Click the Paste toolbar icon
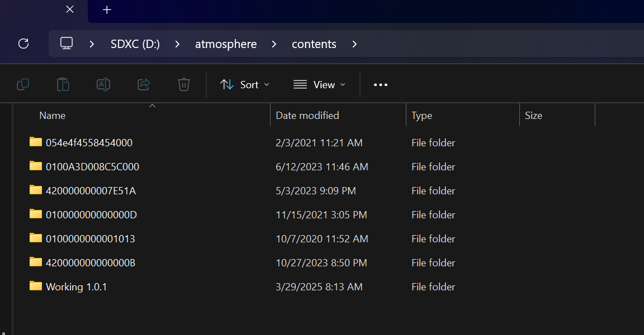 (x=63, y=84)
